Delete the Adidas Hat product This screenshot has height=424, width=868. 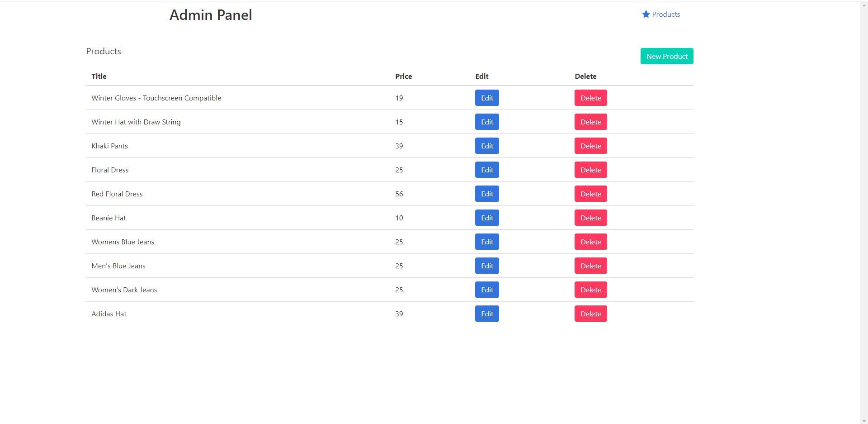pyautogui.click(x=590, y=314)
